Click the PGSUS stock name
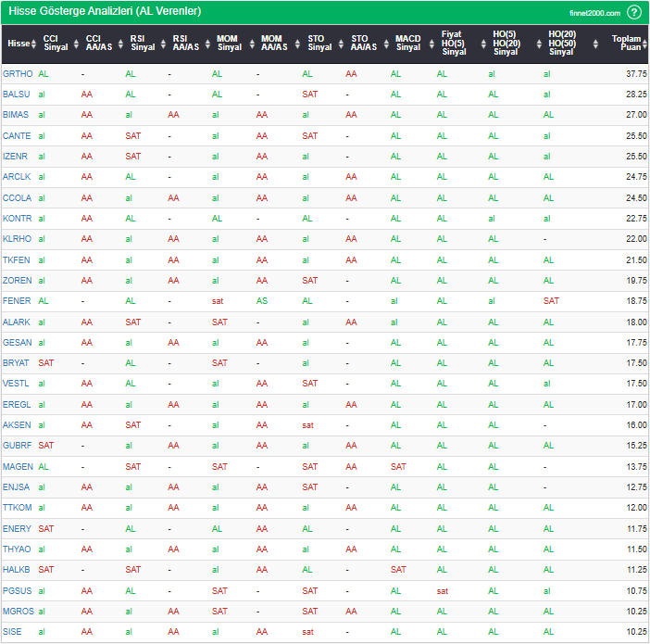The height and width of the screenshot is (644, 650). click(17, 591)
